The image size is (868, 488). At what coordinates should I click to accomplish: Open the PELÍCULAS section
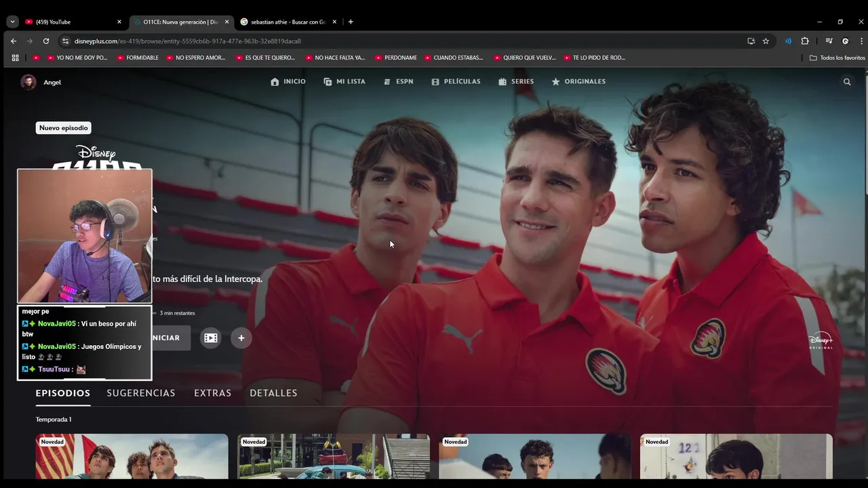(x=456, y=81)
